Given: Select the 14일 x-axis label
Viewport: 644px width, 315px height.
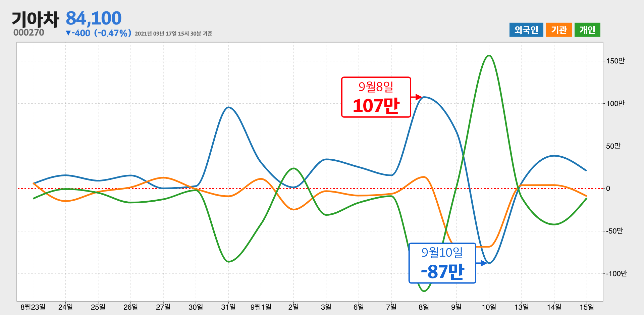Looking at the screenshot, I should (x=554, y=307).
